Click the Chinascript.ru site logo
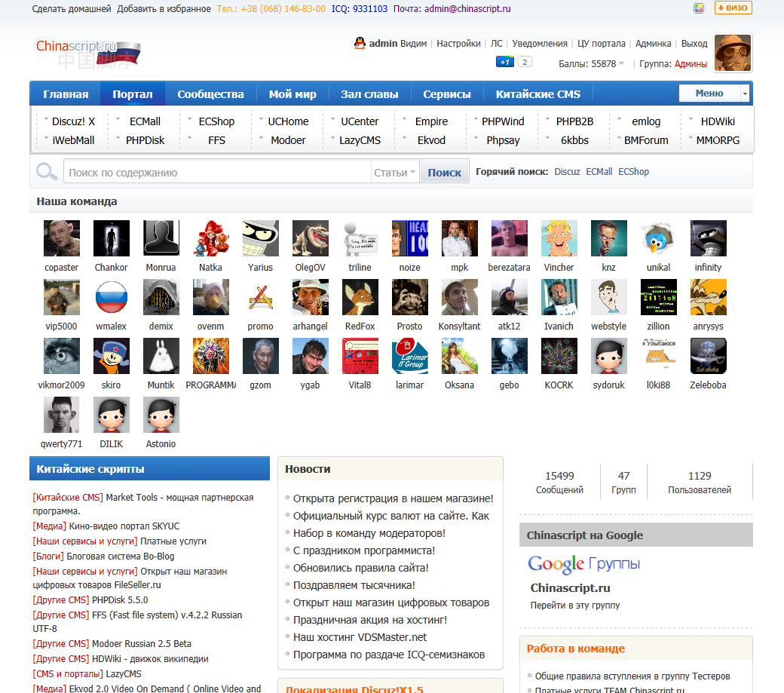The width and height of the screenshot is (784, 693). pyautogui.click(x=88, y=53)
